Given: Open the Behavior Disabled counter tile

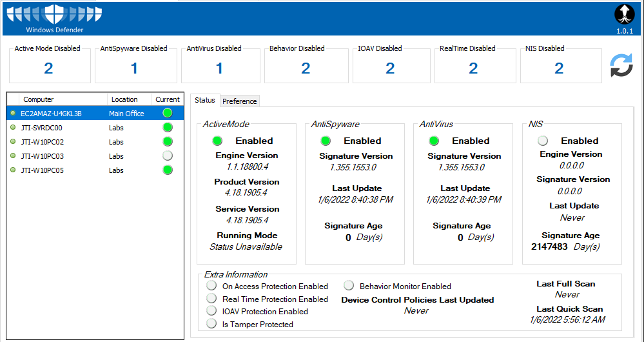Looking at the screenshot, I should (x=306, y=65).
